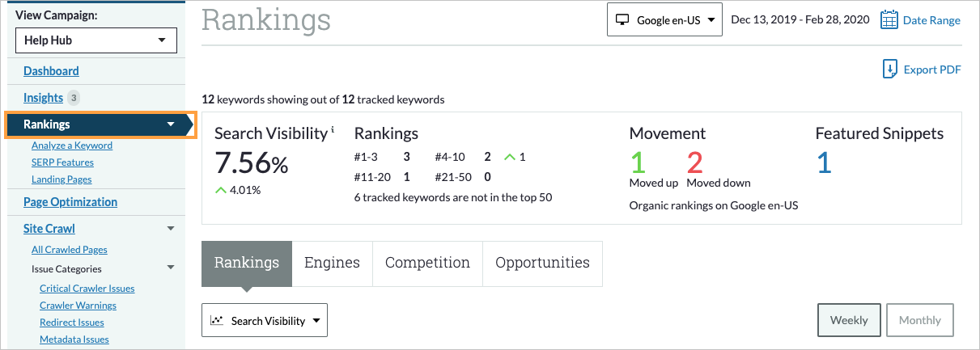Image resolution: width=980 pixels, height=350 pixels.
Task: Click the Search Visibility info icon
Action: (x=332, y=130)
